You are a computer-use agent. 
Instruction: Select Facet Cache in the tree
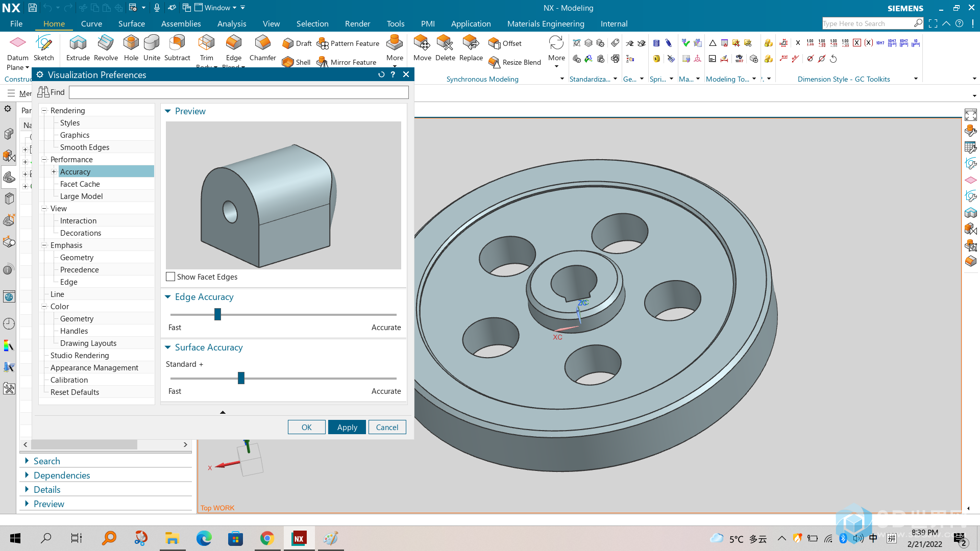(80, 184)
